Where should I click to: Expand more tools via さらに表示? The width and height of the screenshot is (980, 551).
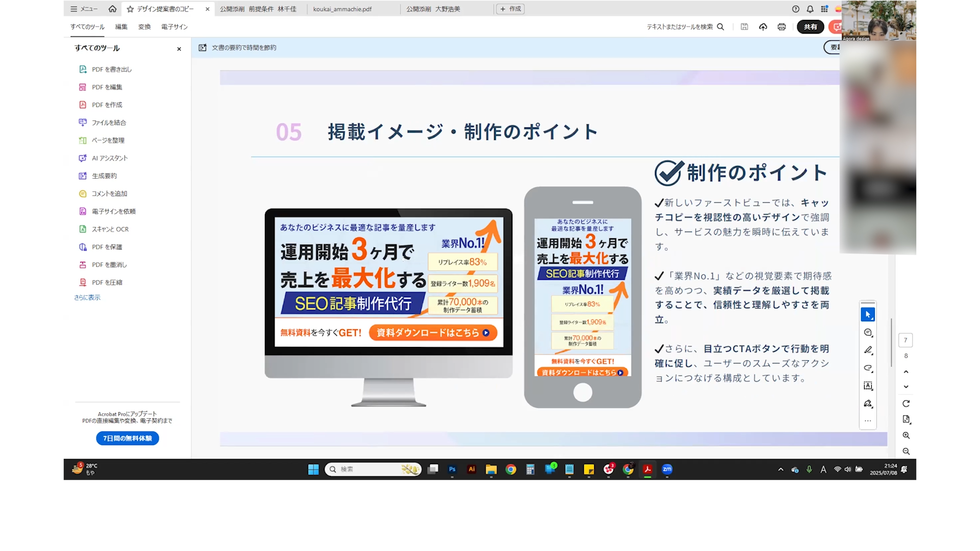87,297
